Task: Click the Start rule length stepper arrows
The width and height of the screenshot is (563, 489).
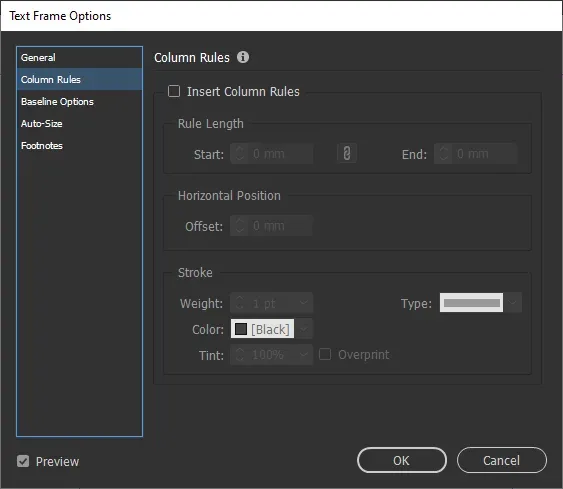Action: [239, 154]
